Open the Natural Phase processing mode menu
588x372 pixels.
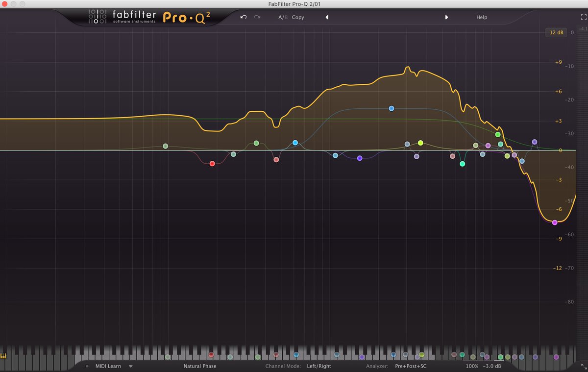coord(200,366)
